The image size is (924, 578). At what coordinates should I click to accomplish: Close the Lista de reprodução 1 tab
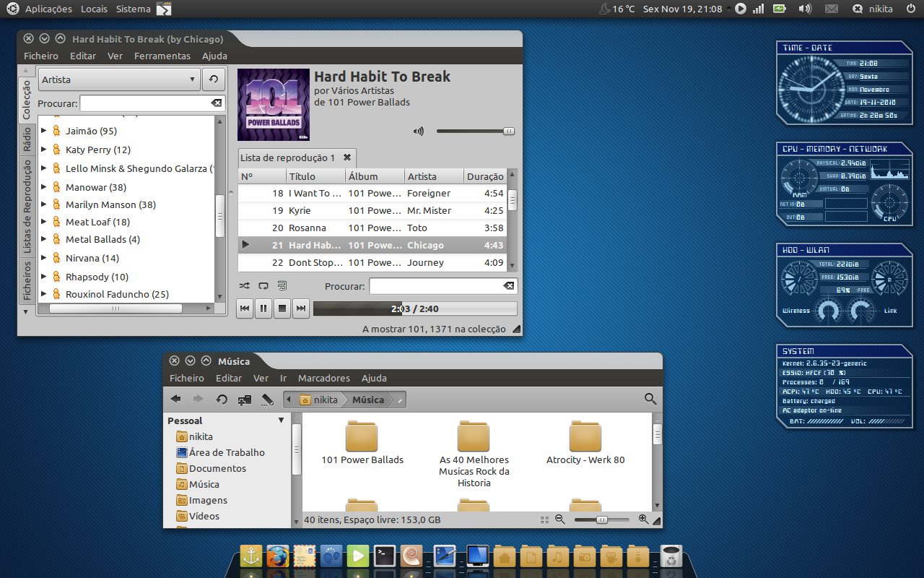346,158
